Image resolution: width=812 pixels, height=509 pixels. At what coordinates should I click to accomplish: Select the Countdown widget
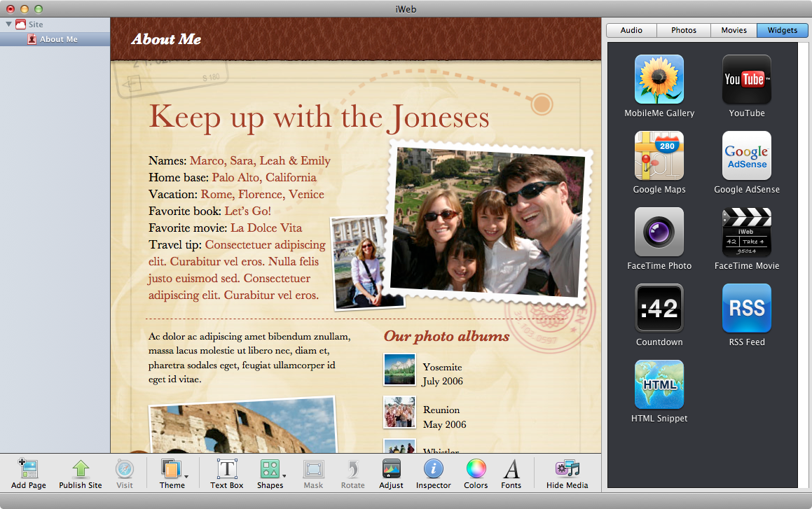coord(659,308)
